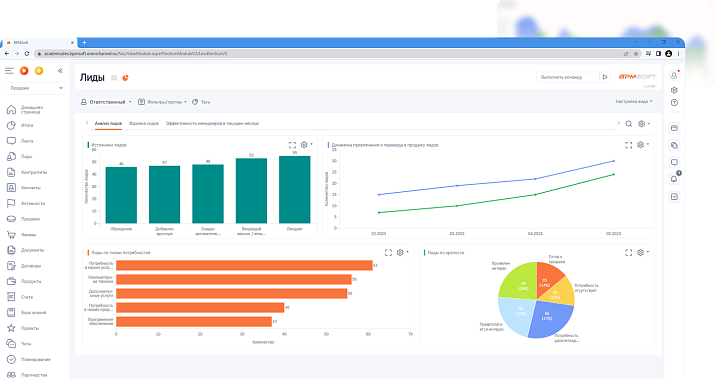The height and width of the screenshot is (379, 715).
Task: Open notifications bell in right panel
Action: tap(674, 179)
